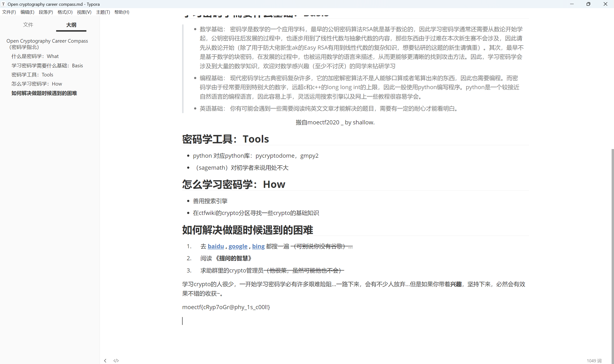
Task: Toggle source code mode icon
Action: point(116,361)
